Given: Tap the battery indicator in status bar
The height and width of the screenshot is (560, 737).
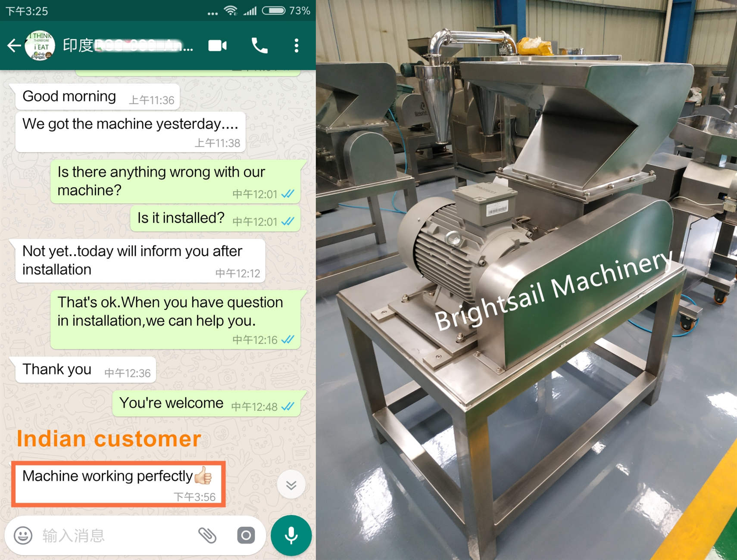Looking at the screenshot, I should pos(274,10).
